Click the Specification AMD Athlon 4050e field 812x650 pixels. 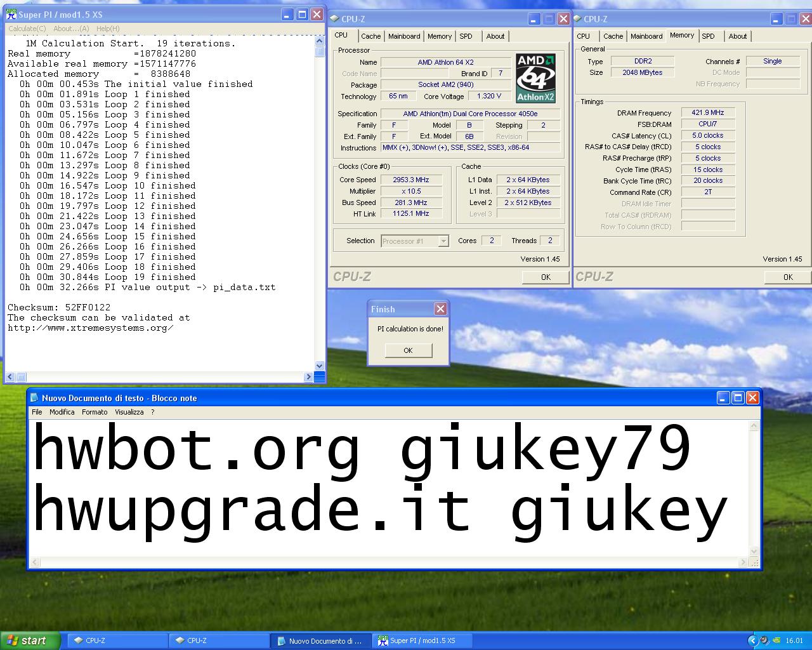point(470,114)
